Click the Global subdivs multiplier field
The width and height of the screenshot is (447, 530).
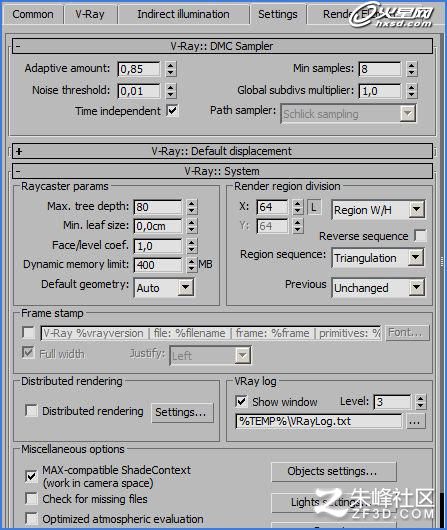pos(380,91)
